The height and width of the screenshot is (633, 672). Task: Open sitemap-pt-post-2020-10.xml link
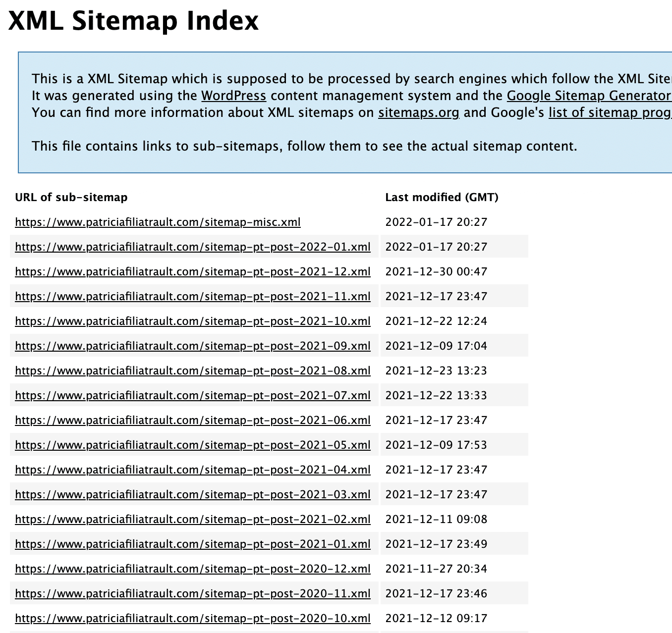click(x=193, y=618)
